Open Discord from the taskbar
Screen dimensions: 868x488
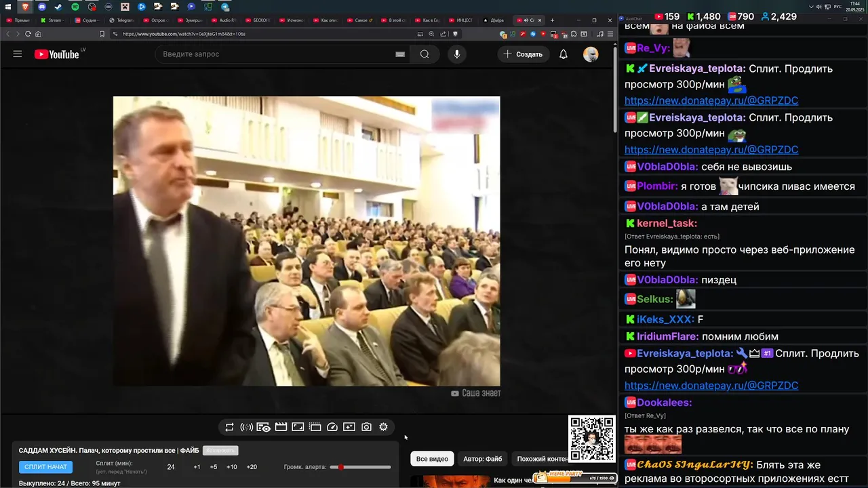click(41, 7)
